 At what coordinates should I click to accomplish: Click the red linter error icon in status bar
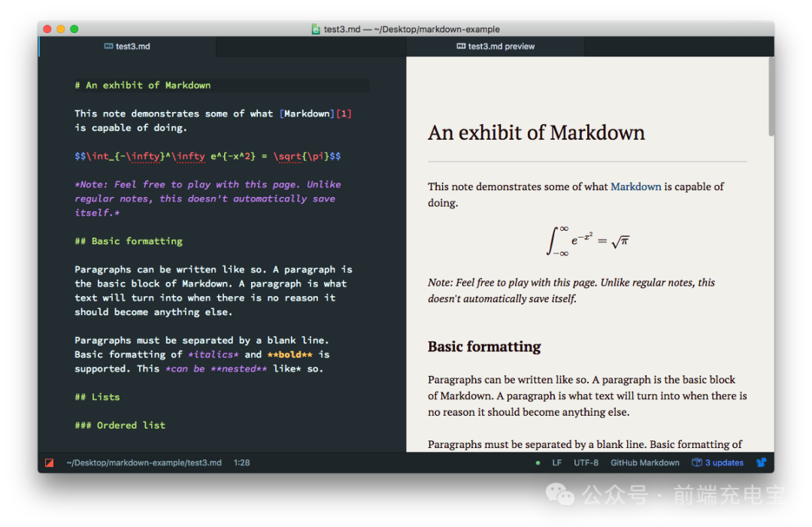point(49,463)
